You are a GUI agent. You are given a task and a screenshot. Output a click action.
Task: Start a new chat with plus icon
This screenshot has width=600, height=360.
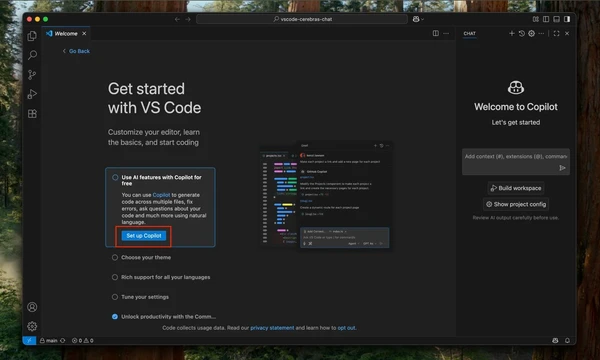click(512, 33)
